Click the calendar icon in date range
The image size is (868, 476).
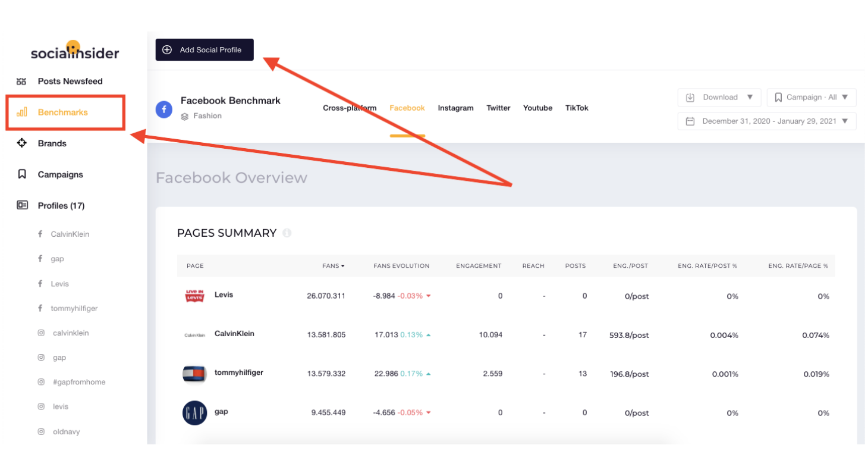pyautogui.click(x=690, y=121)
